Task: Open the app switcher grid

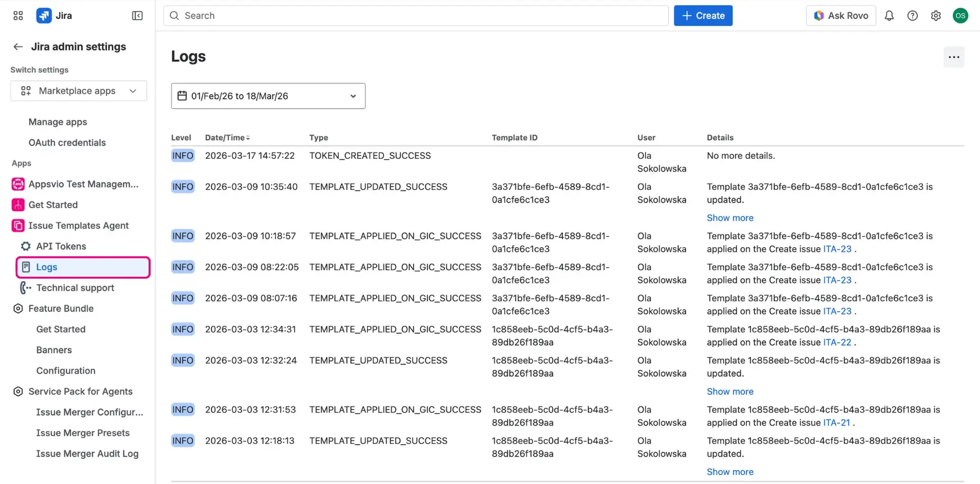Action: (x=17, y=15)
